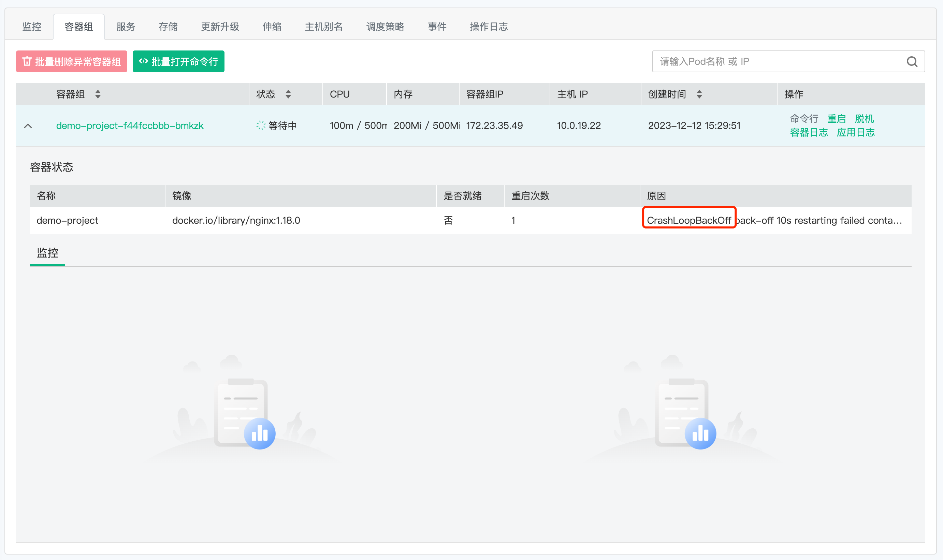
Task: Select the lower 监控 sub-tab
Action: [x=47, y=253]
